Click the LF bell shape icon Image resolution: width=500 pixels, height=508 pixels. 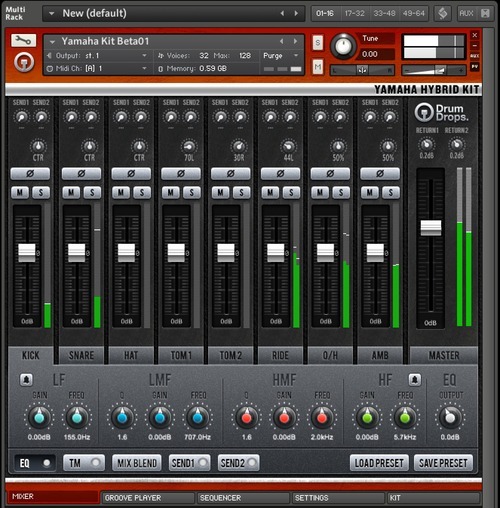(x=26, y=380)
